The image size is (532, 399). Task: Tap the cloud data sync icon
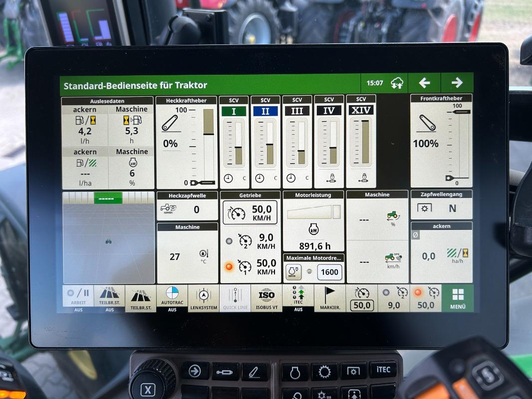tap(397, 82)
